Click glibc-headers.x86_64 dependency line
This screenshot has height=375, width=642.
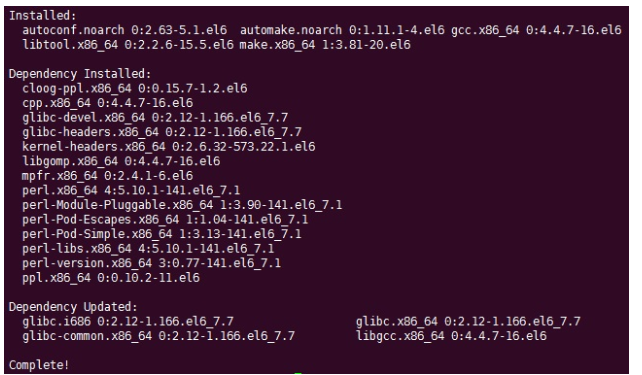click(x=162, y=132)
